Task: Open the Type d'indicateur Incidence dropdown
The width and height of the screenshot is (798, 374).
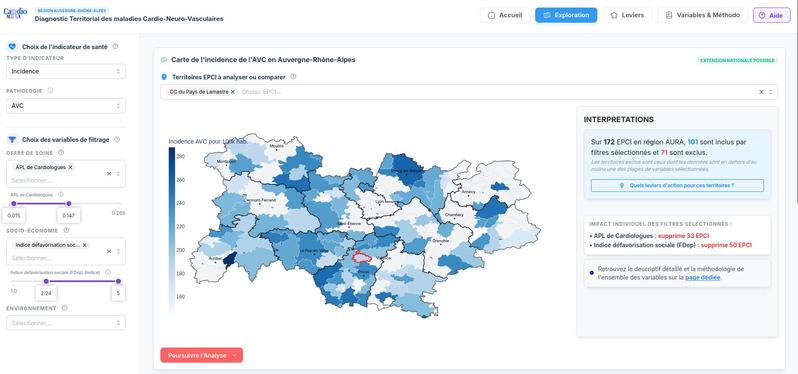Action: [66, 72]
